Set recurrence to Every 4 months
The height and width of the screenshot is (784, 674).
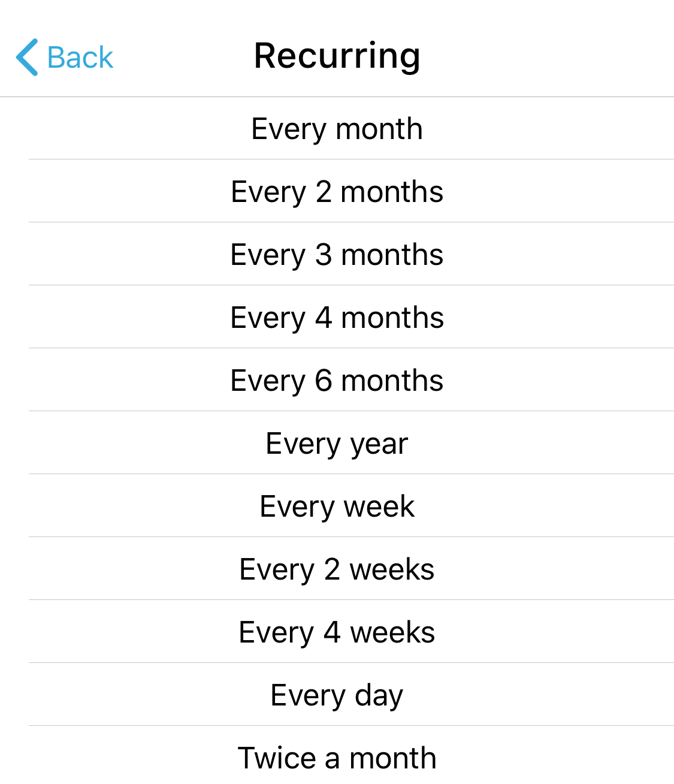point(337,318)
